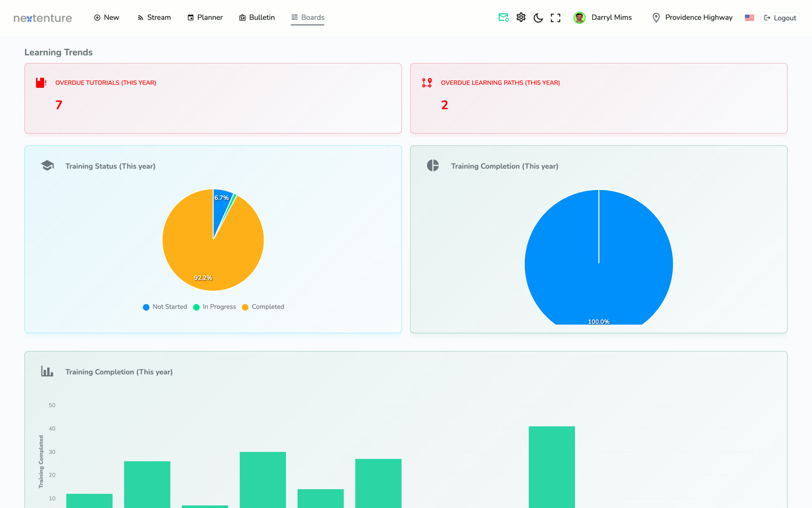Toggle dark mode moon icon
This screenshot has width=812, height=508.
click(x=538, y=18)
